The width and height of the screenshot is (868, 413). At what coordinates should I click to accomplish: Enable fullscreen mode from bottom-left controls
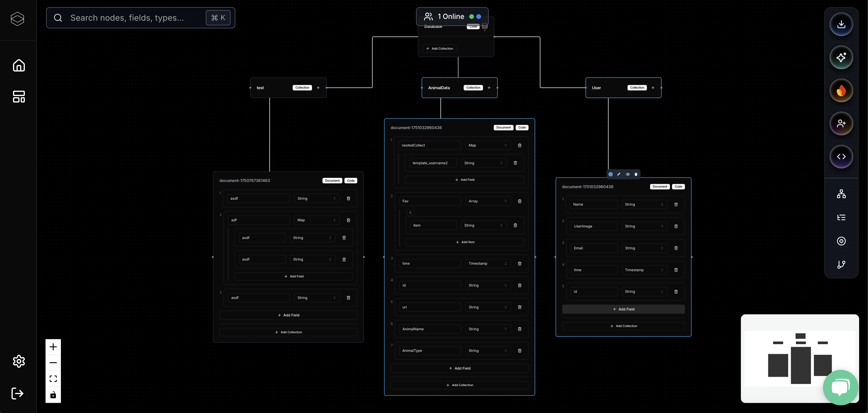click(x=53, y=378)
